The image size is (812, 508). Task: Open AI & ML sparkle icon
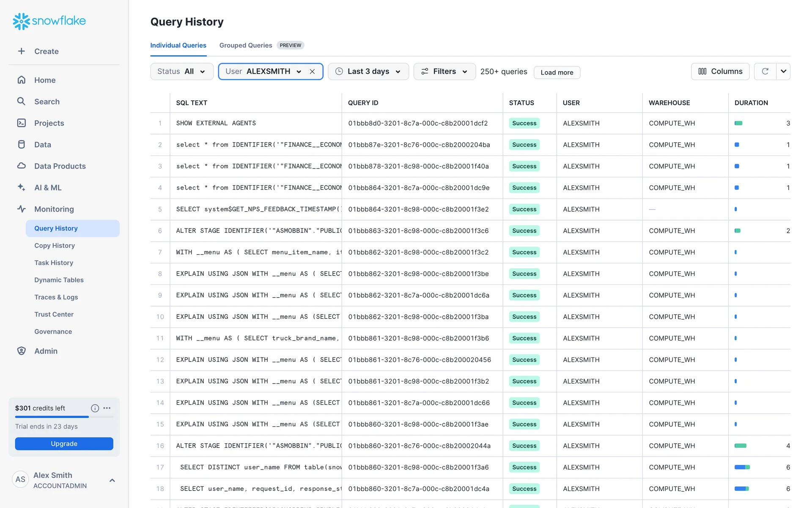(x=21, y=187)
